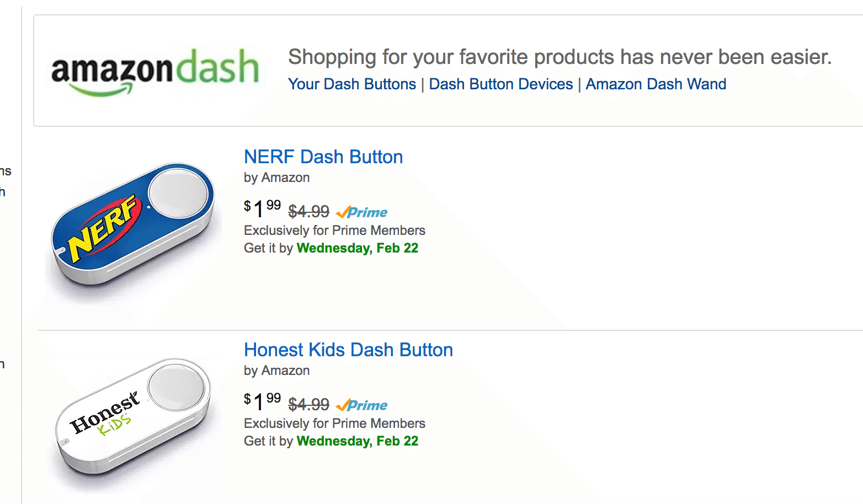Click "by Amazon" under Honest Kids Dash Button
863x504 pixels.
277,371
